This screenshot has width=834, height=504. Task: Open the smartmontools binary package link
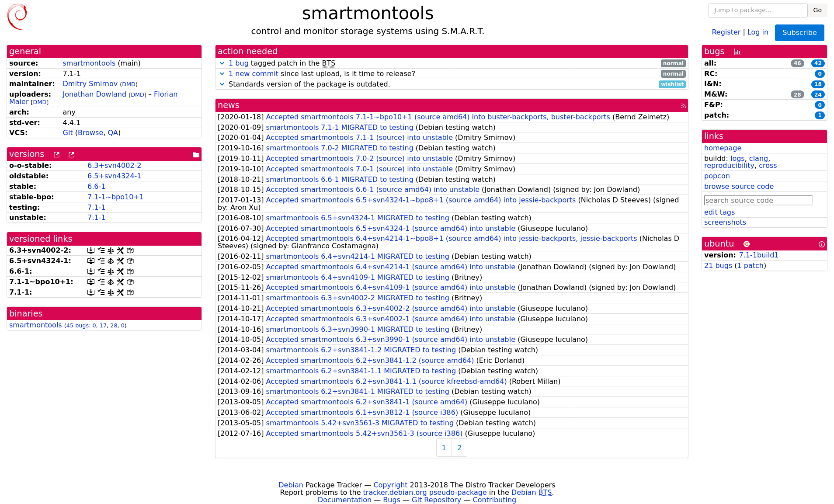35,325
